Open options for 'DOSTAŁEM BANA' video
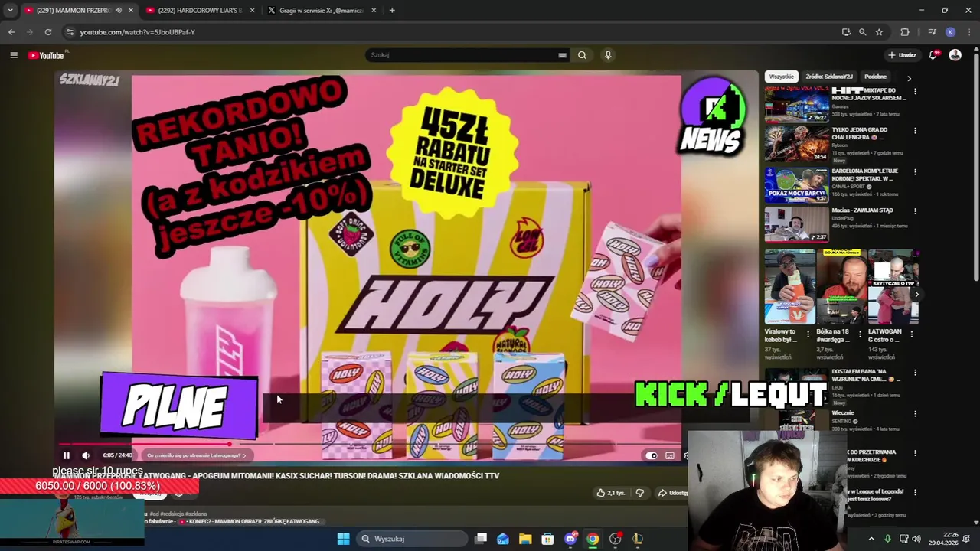This screenshot has height=551, width=980. [x=915, y=373]
